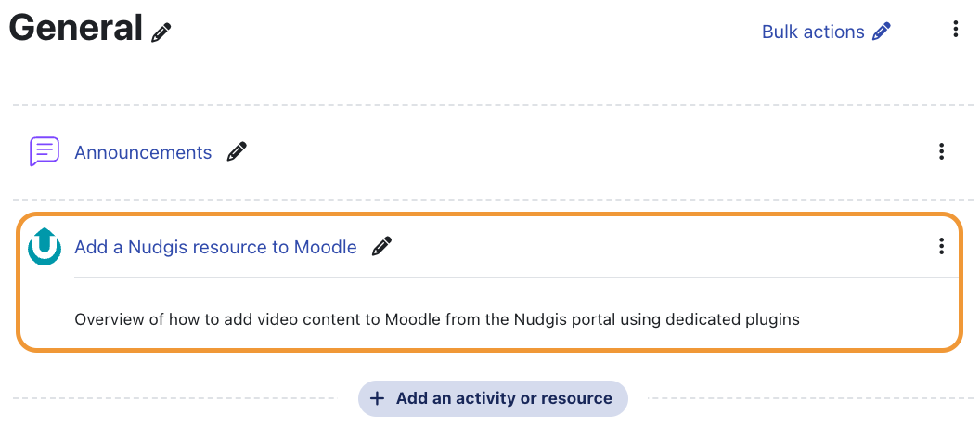This screenshot has width=980, height=440.
Task: Click the pencil icon beside the General heading
Action: coord(161,32)
